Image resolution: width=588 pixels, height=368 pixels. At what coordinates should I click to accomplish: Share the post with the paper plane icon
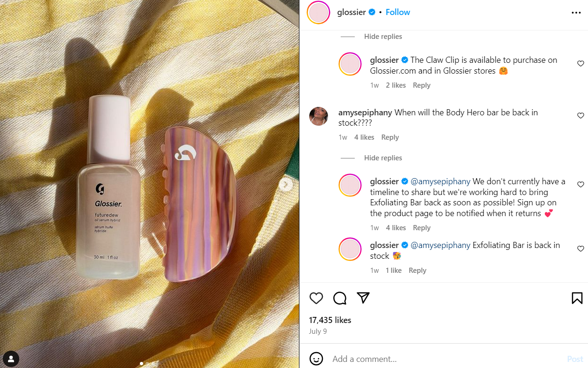tap(363, 298)
